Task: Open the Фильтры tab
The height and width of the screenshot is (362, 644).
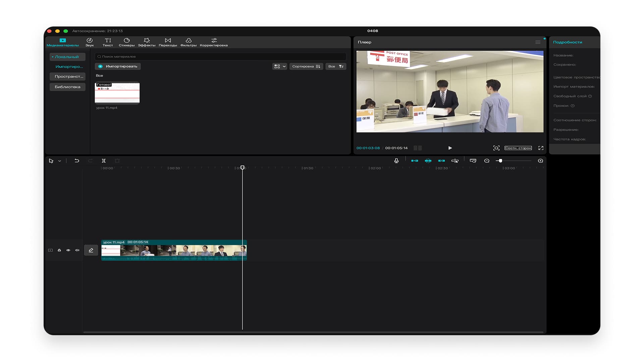Action: [188, 42]
